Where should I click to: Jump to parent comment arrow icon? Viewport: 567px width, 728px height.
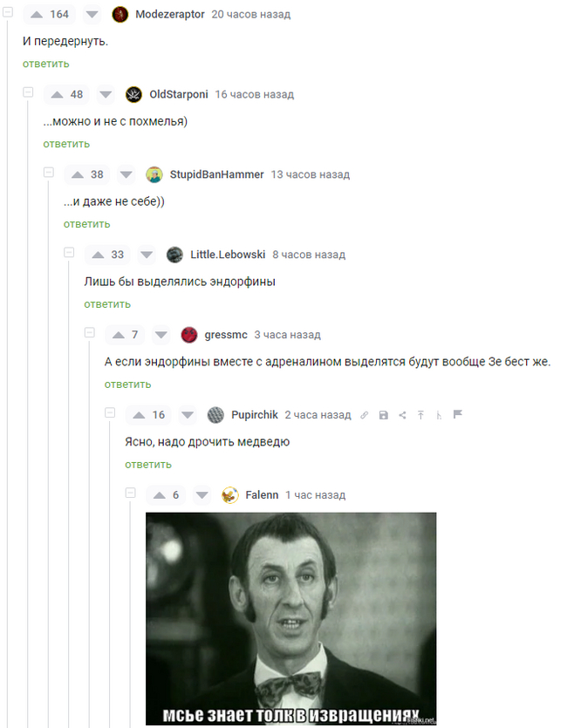pos(420,415)
